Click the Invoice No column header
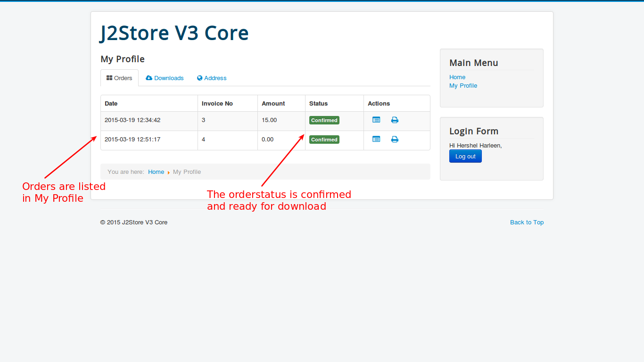This screenshot has width=644, height=362. click(217, 104)
